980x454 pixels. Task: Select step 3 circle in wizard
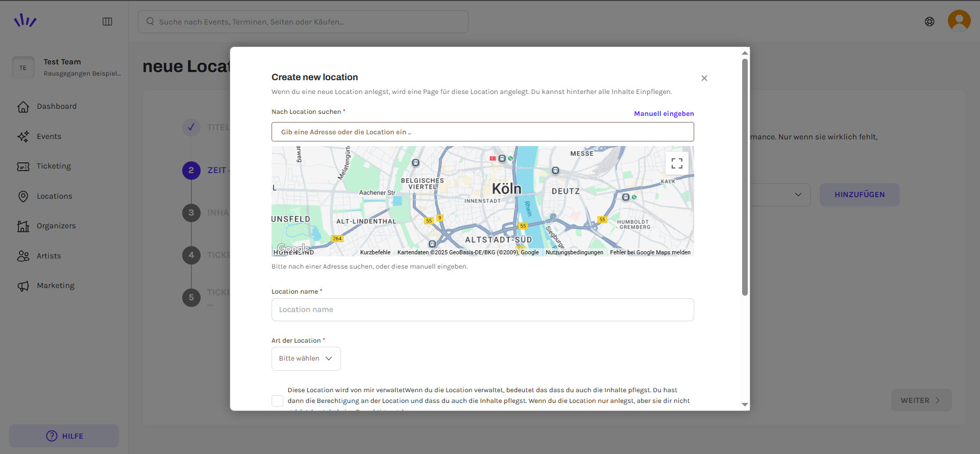tap(191, 212)
